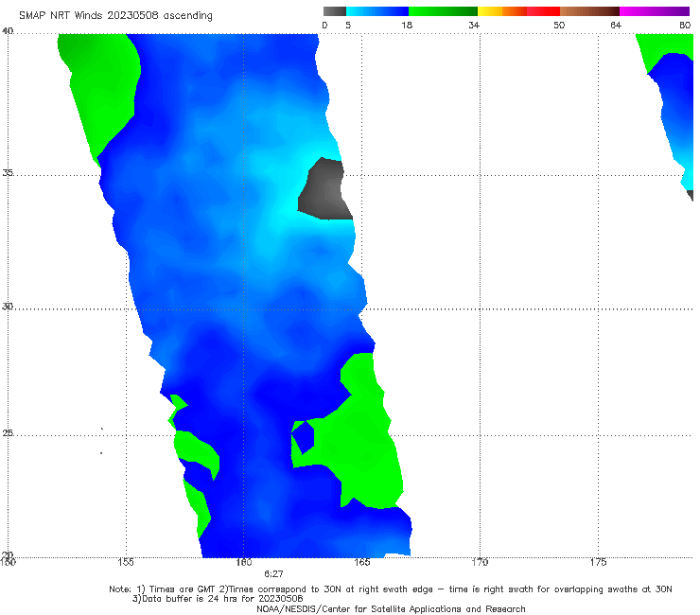Screen dimensions: 700x615
Task: Click the latitude label '40'
Action: pyautogui.click(x=8, y=31)
